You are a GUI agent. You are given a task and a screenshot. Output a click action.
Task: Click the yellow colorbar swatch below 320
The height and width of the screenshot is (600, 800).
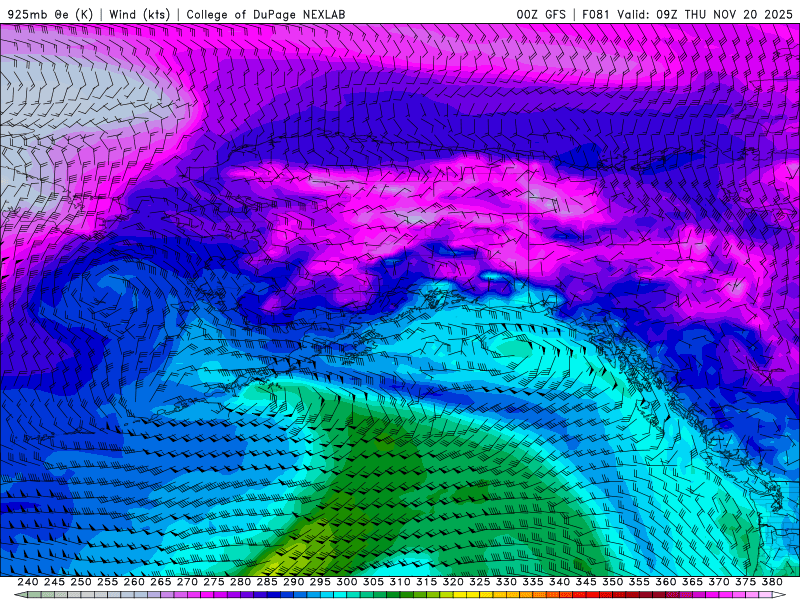coord(460,595)
